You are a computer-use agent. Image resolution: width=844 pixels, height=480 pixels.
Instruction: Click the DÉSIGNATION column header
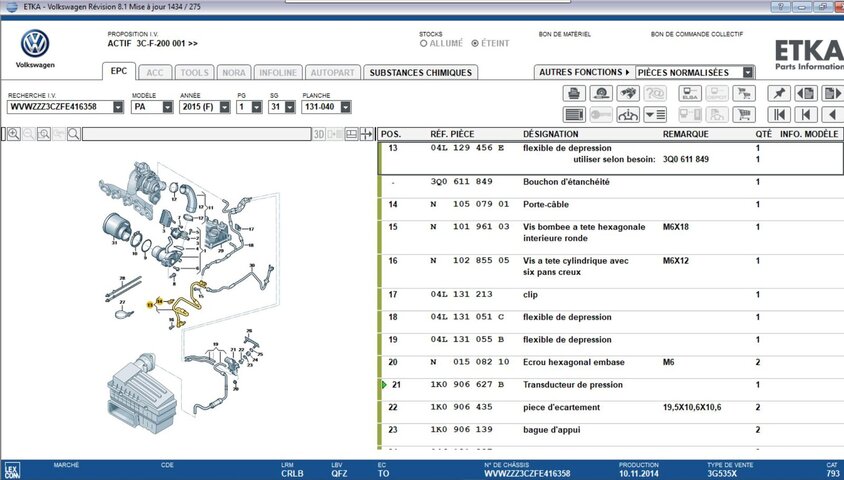point(551,134)
